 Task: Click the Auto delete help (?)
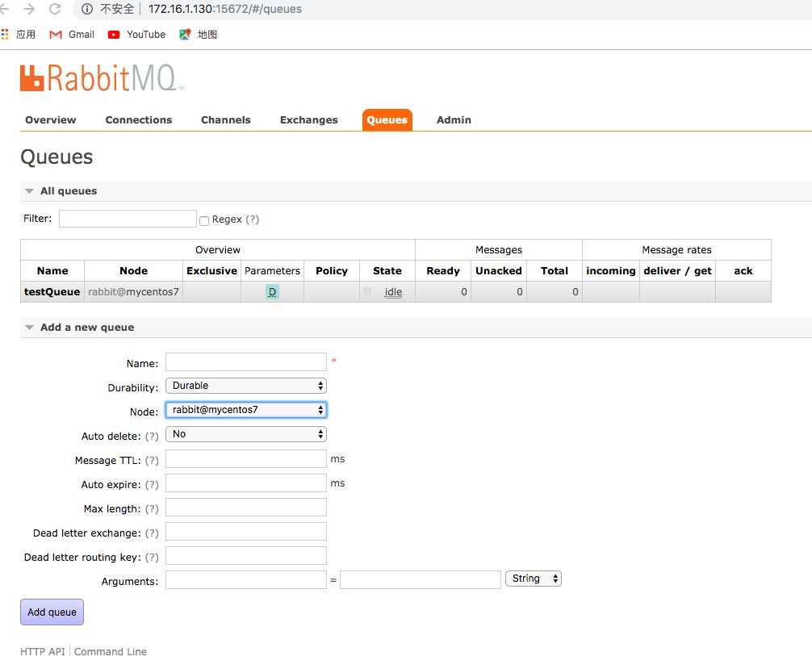[x=152, y=436]
